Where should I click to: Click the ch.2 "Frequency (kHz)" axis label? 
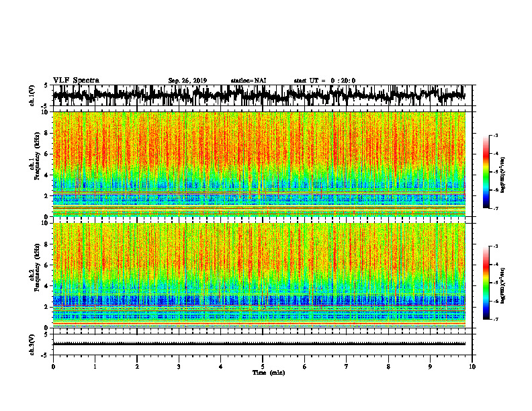point(37,267)
